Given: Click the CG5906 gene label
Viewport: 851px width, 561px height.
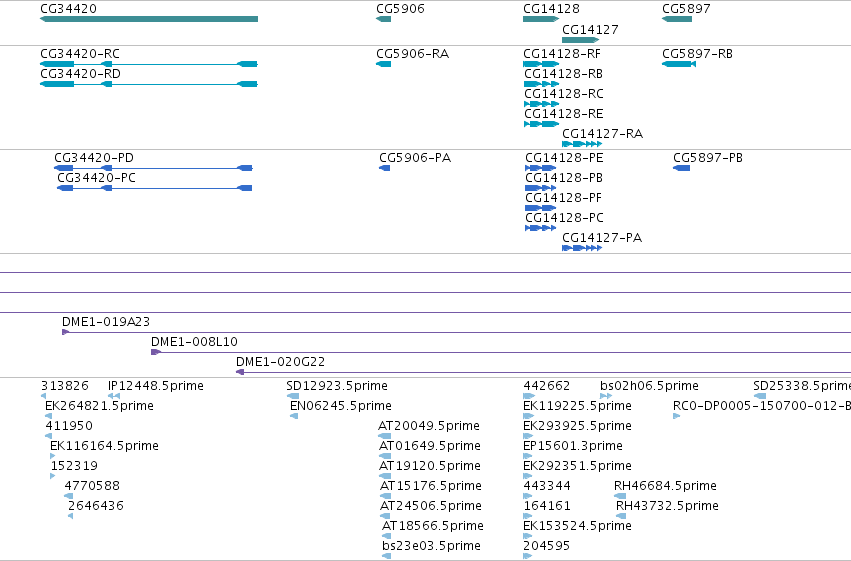Looking at the screenshot, I should click(400, 9).
